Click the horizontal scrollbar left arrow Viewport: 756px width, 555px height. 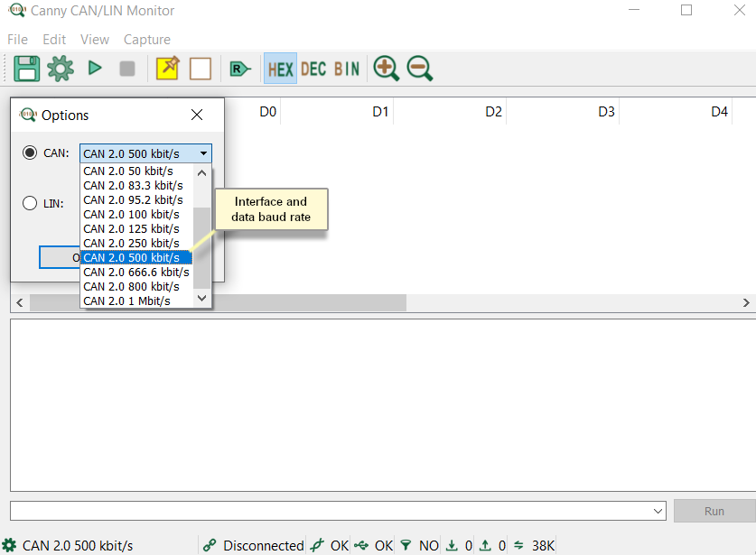coord(20,302)
